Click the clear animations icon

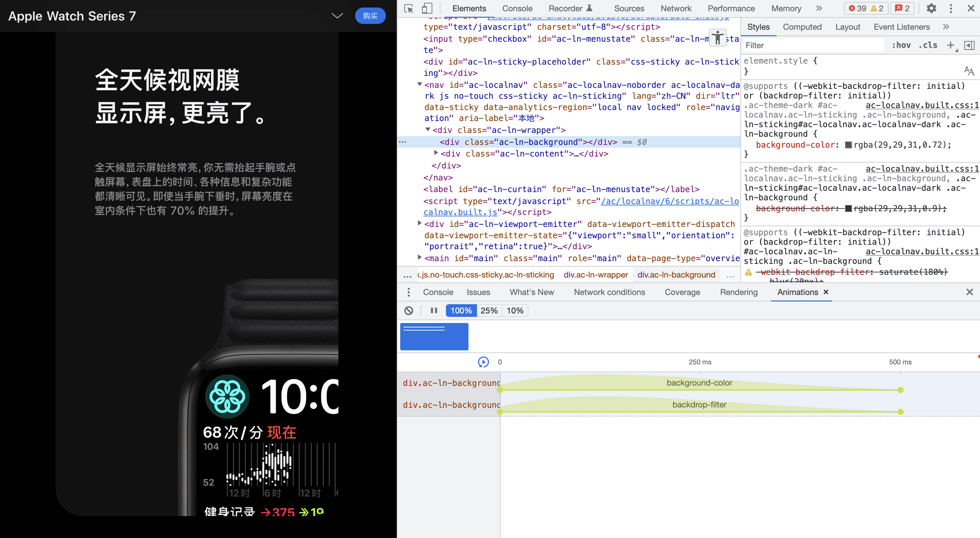click(x=409, y=311)
